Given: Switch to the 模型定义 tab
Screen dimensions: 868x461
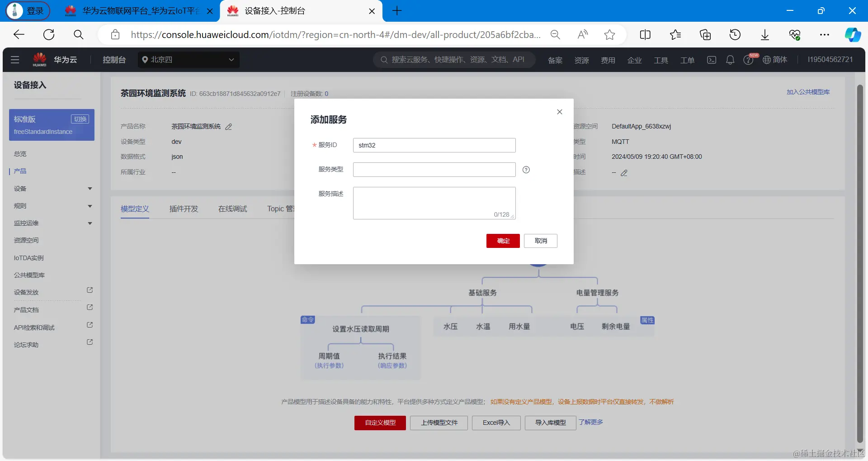Looking at the screenshot, I should click(135, 209).
